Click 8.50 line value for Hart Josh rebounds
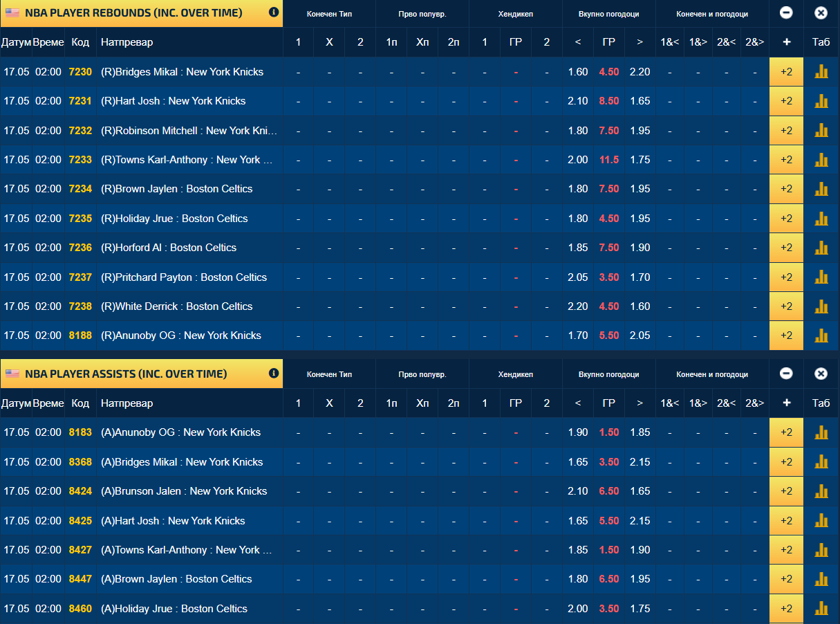The width and height of the screenshot is (840, 624). pyautogui.click(x=609, y=101)
